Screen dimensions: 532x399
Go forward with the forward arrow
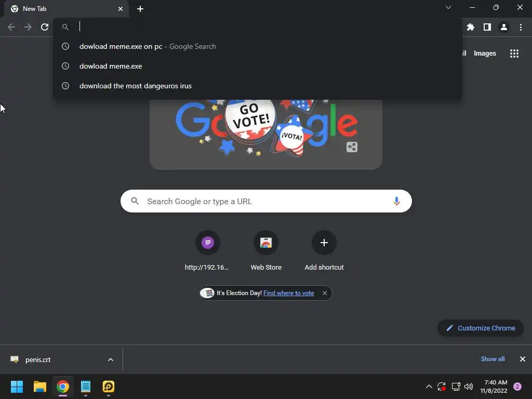click(x=28, y=27)
